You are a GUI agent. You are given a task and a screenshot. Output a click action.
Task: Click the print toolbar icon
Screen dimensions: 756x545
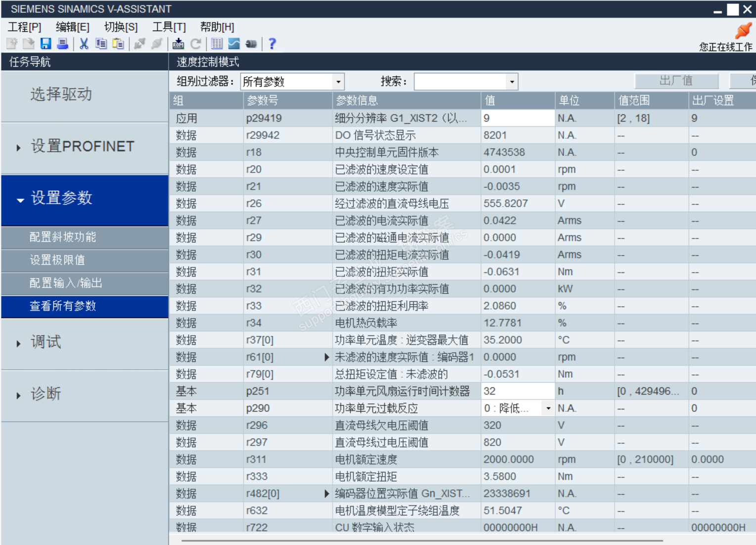[63, 44]
